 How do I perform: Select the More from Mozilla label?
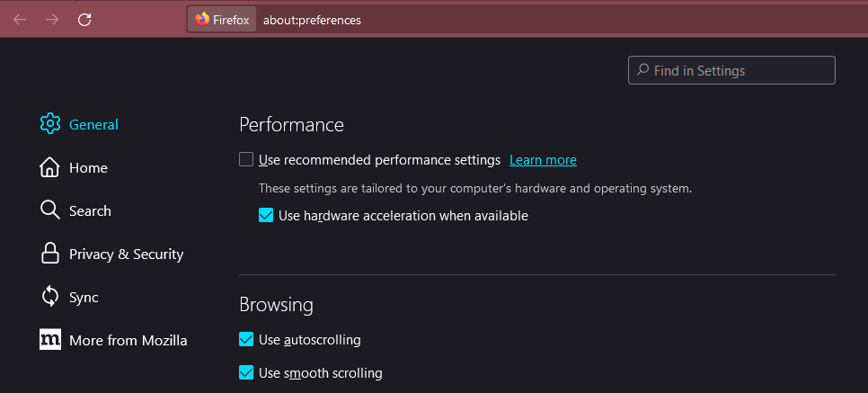tap(128, 340)
